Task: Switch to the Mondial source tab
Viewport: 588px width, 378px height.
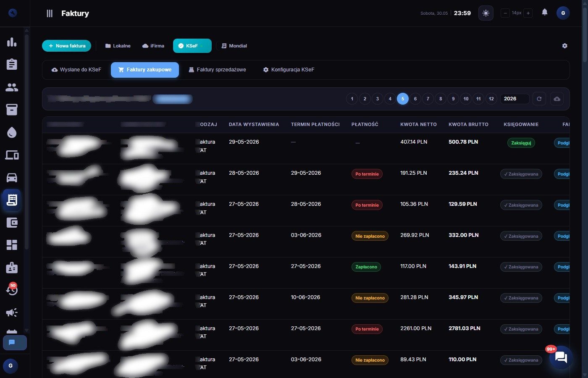Action: [234, 46]
